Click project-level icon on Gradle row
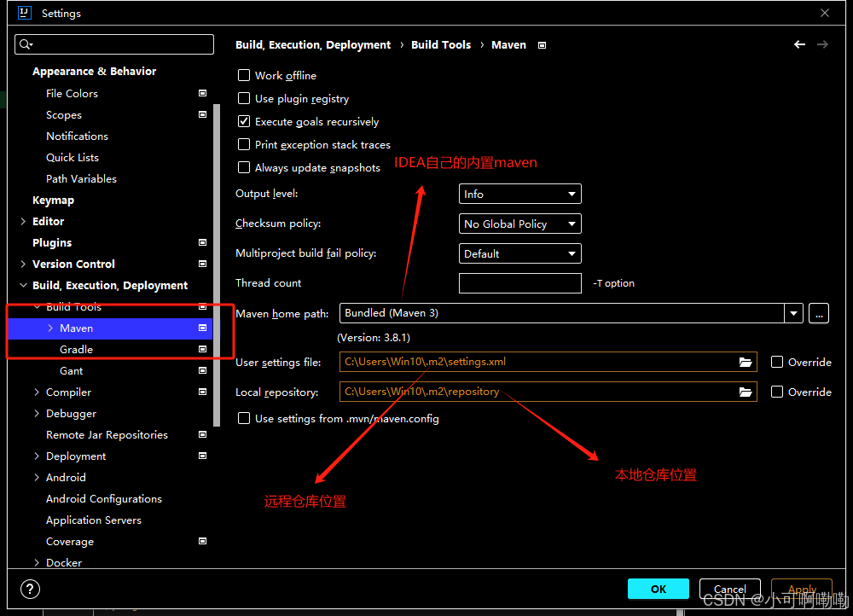853x616 pixels. click(202, 349)
